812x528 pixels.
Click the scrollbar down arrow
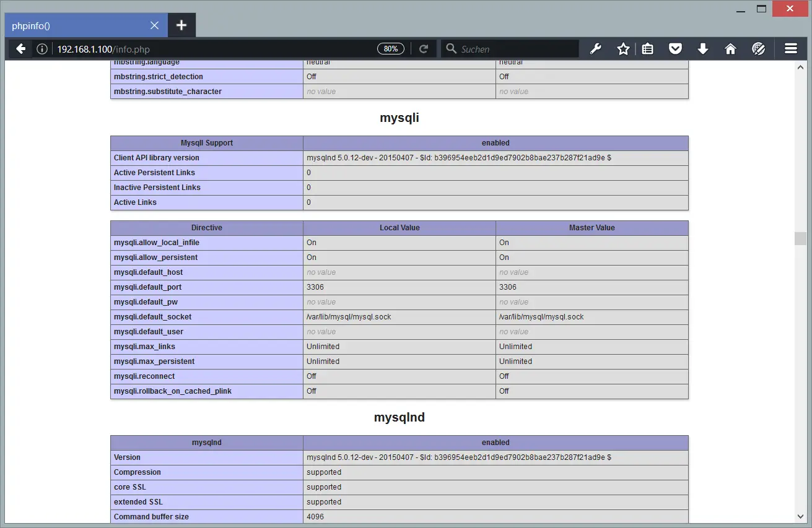(800, 517)
